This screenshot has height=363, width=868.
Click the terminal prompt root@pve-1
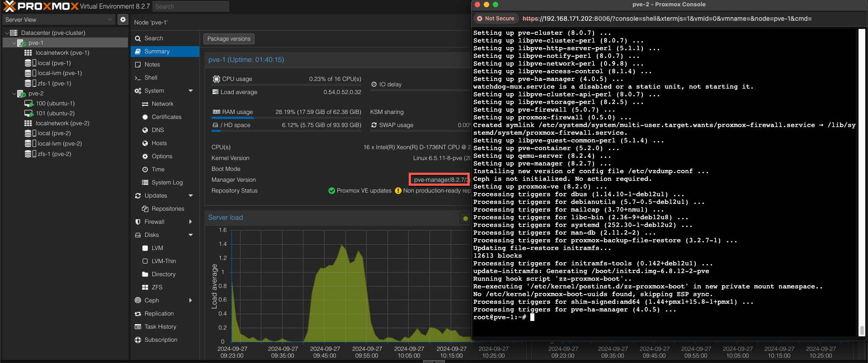pyautogui.click(x=500, y=317)
